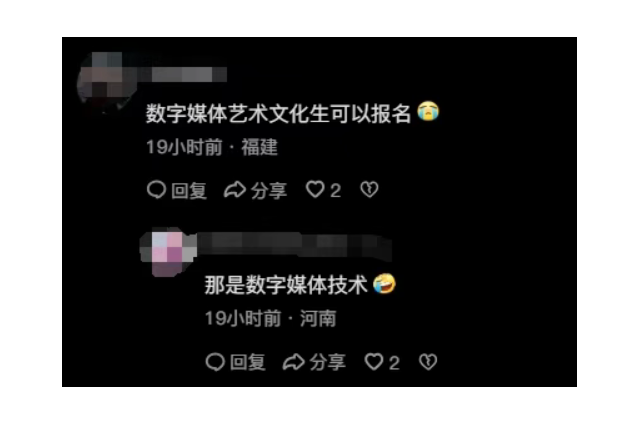Screen dimensions: 626x432
Task: Select the comment text 数字媒体艺术文化生可以报名
Action: pos(278,113)
